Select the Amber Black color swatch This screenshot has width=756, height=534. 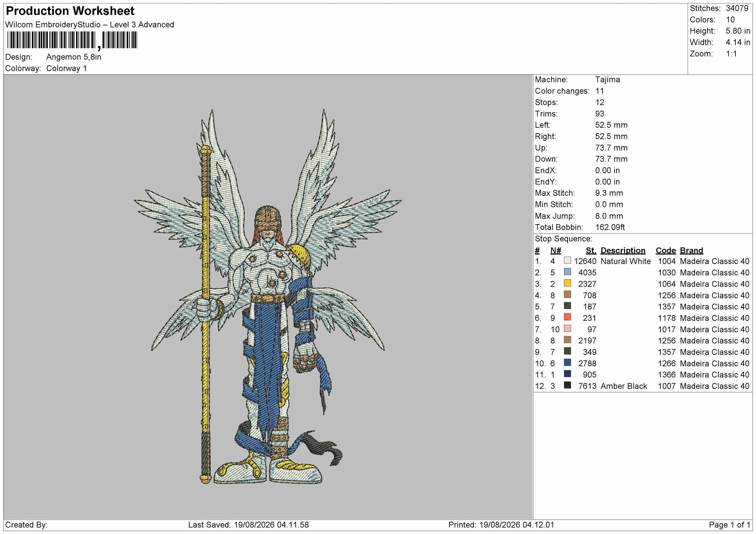pos(567,385)
